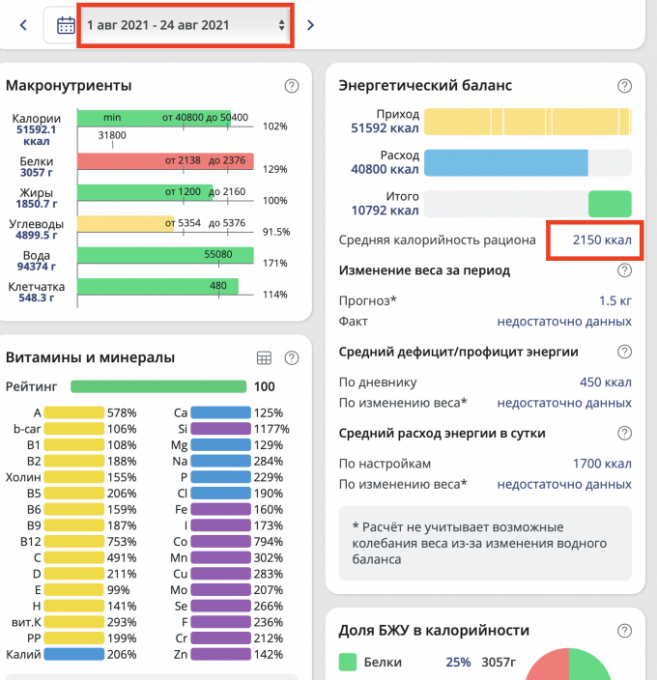Click help icon in Витамины и минералы
Image resolution: width=657 pixels, height=680 pixels.
291,358
